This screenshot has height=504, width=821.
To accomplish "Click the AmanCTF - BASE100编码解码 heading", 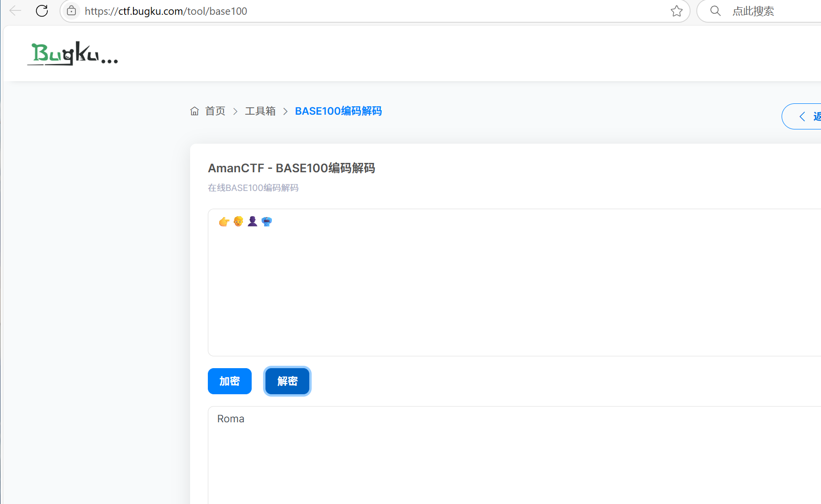I will click(x=291, y=168).
